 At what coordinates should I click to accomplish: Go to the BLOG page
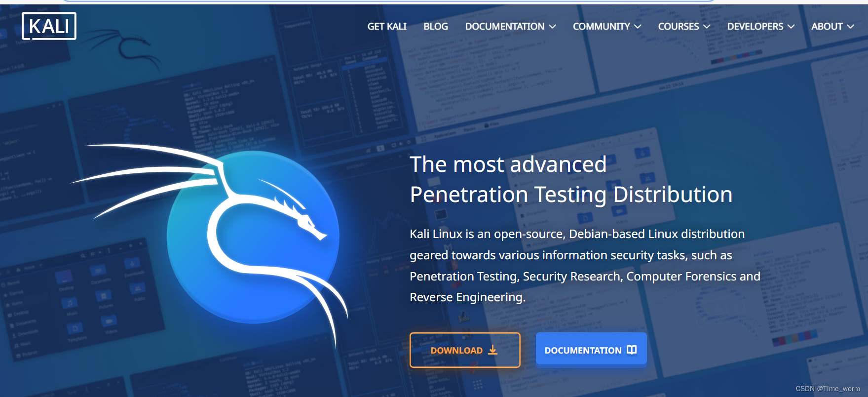click(436, 27)
